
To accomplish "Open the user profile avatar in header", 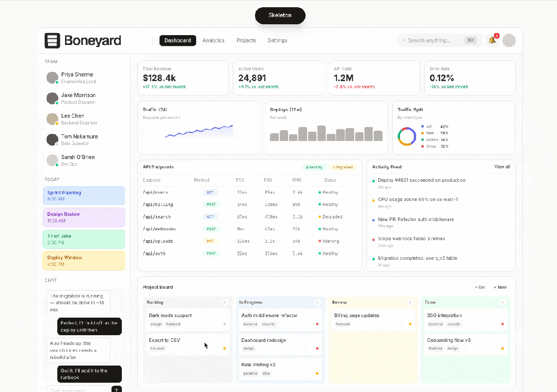I will click(509, 40).
